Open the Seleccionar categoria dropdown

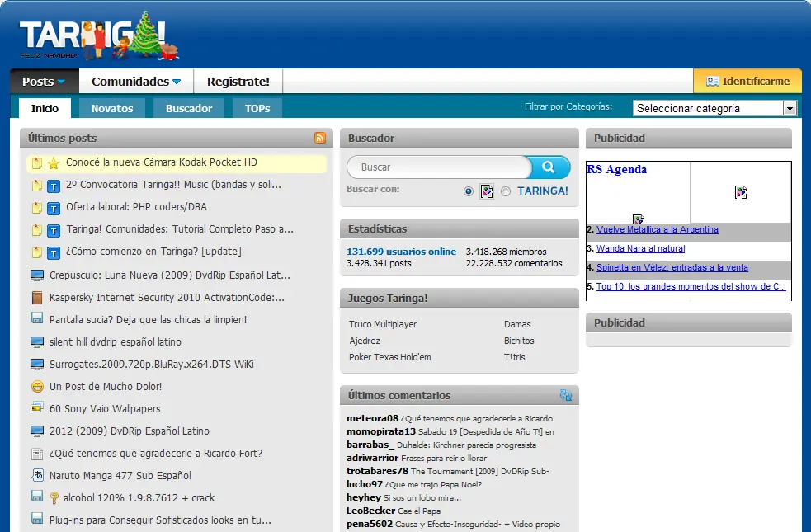tap(714, 108)
